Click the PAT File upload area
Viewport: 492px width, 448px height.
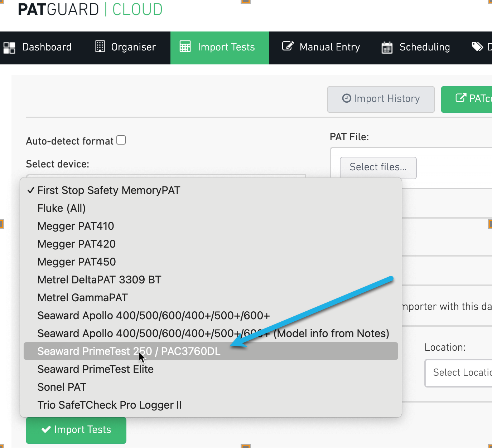(411, 168)
